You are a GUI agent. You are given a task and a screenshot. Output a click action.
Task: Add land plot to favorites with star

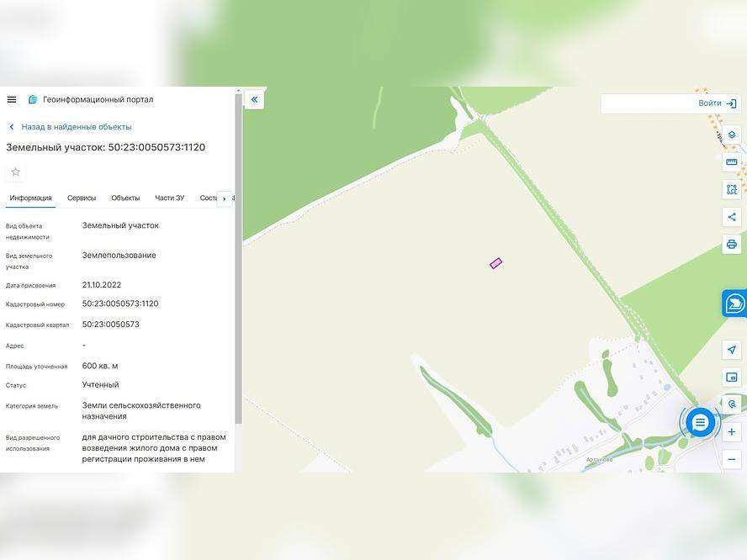pos(15,172)
